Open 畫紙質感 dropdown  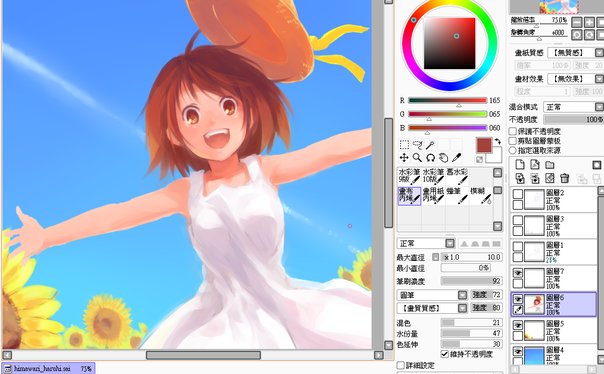(x=575, y=53)
